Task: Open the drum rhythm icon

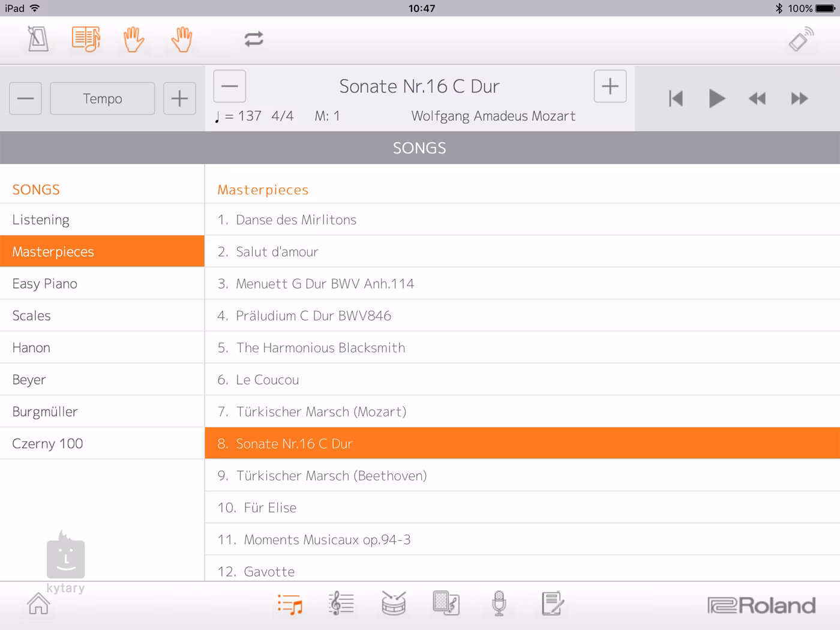Action: point(394,604)
